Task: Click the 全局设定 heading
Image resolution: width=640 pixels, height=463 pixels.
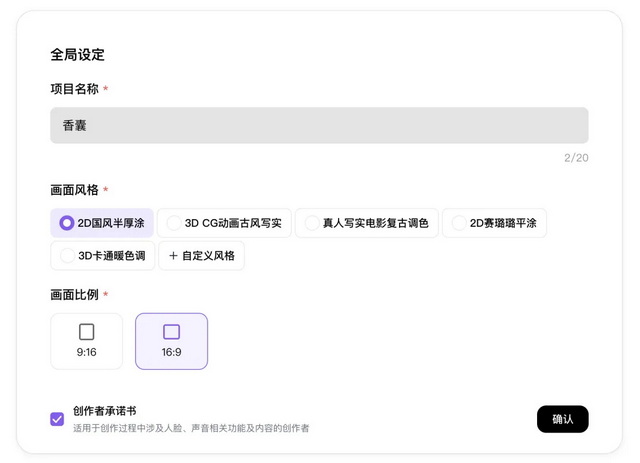Action: click(77, 55)
